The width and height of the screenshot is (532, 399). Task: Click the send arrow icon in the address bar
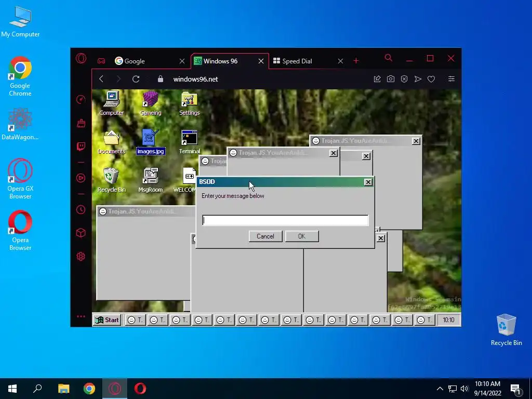coord(418,79)
